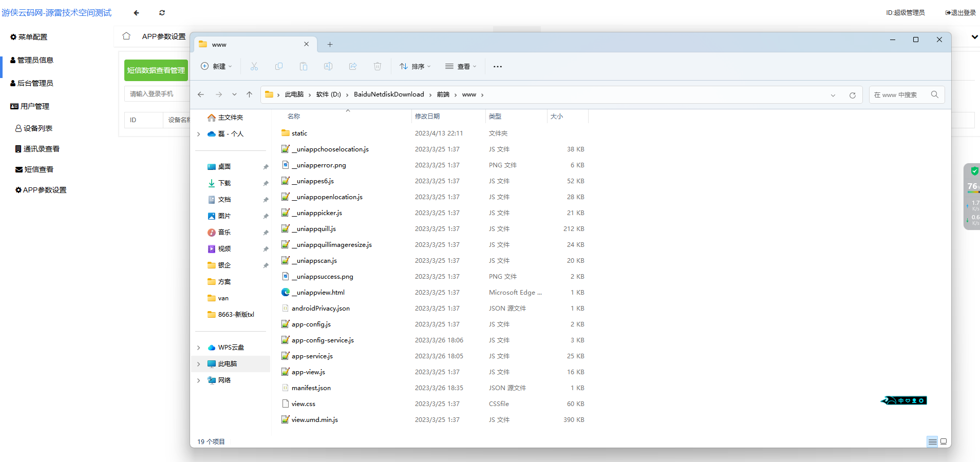Image resolution: width=980 pixels, height=462 pixels.
Task: Sort by 类型 column header
Action: point(495,117)
